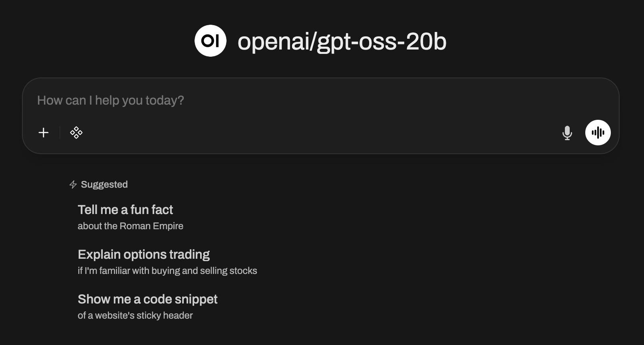Focus the "How can I help you today?" field
The height and width of the screenshot is (345, 644).
point(280,100)
